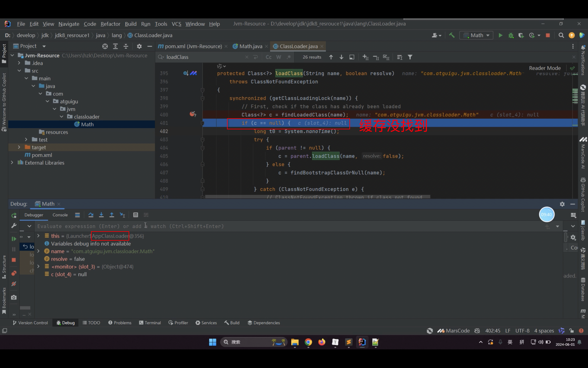Click the override gutter icon on line 395
588x368 pixels.
(186, 73)
